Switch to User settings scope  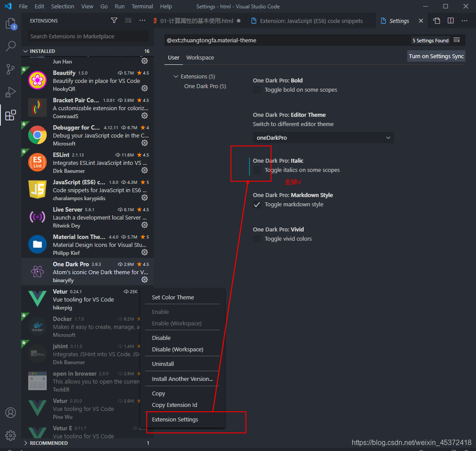point(173,57)
